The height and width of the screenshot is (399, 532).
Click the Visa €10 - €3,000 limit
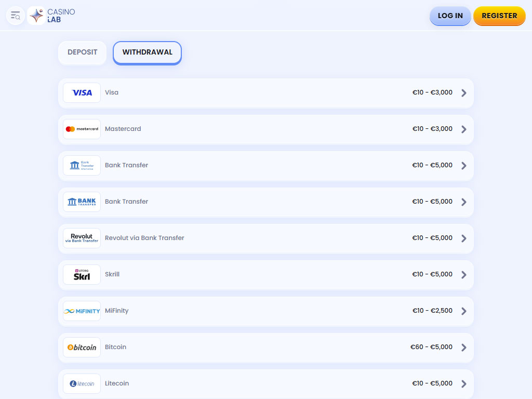[x=432, y=92]
